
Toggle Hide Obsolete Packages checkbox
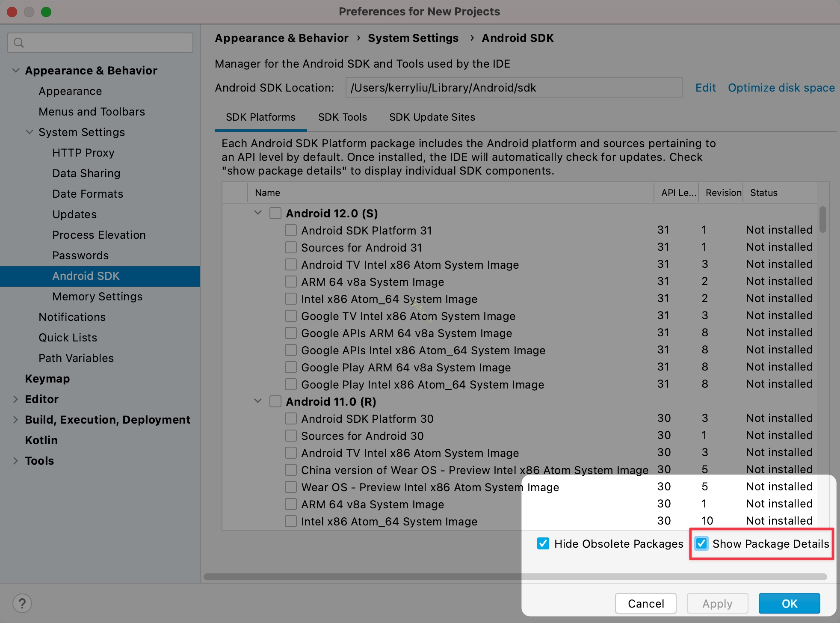tap(543, 543)
